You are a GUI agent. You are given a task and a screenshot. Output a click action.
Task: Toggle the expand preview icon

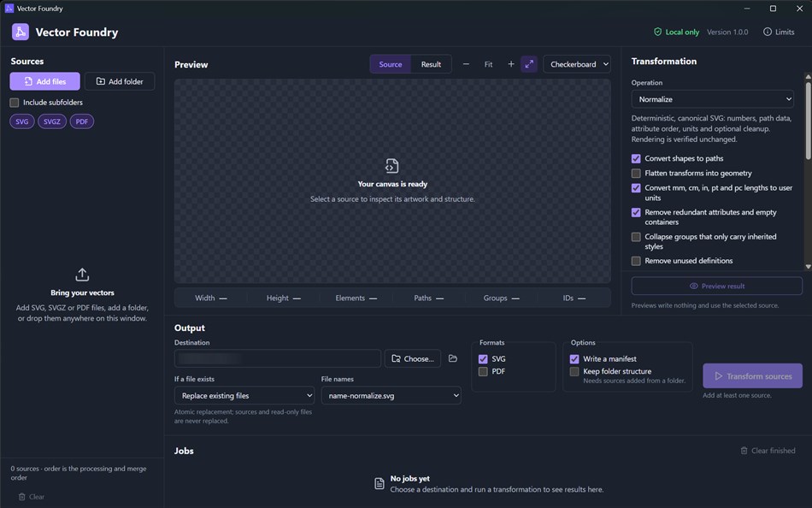pos(529,64)
